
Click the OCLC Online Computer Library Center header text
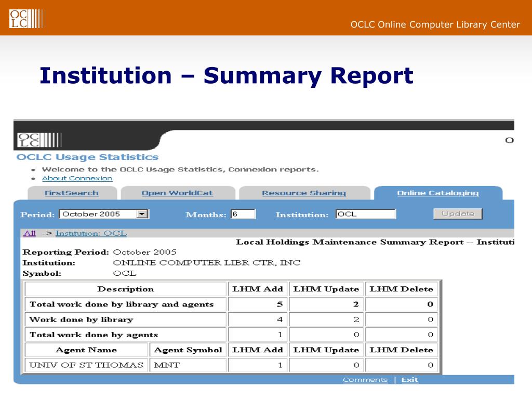[435, 24]
